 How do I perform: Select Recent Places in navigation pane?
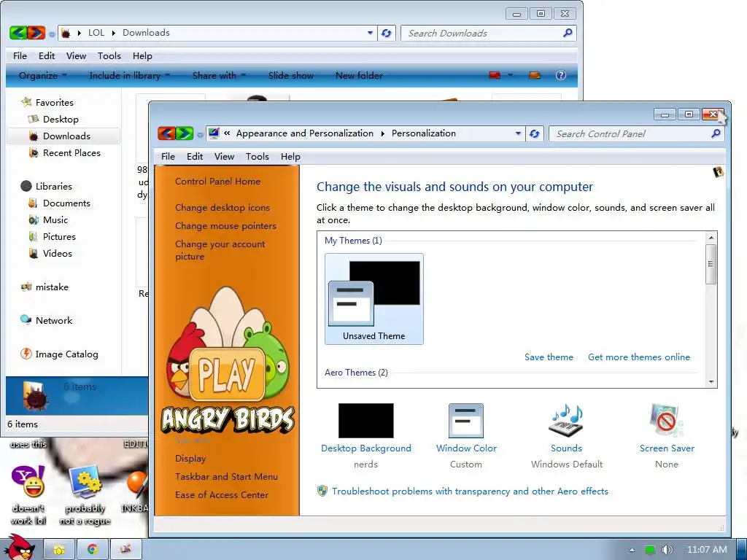(x=71, y=152)
